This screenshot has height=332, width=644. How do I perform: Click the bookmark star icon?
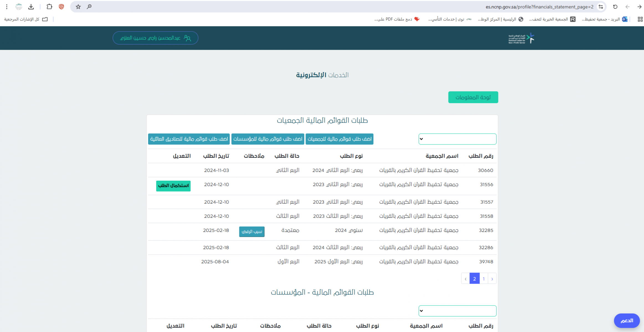click(x=78, y=7)
